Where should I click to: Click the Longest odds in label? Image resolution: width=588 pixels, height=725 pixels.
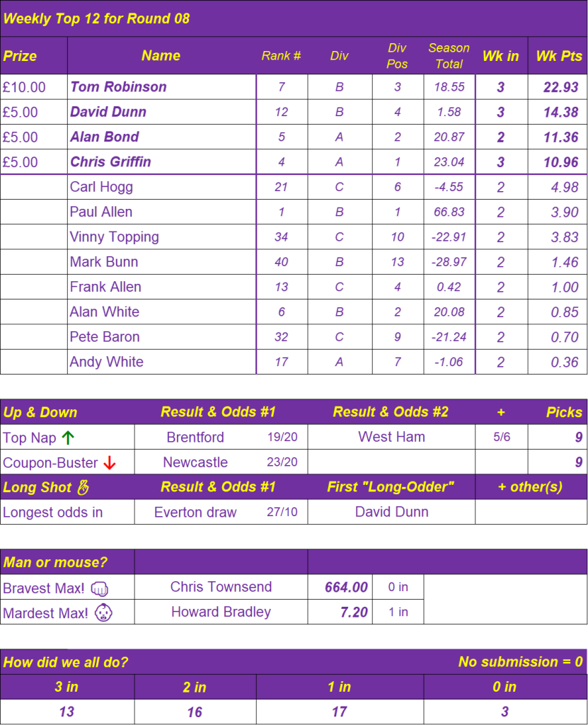tap(52, 512)
